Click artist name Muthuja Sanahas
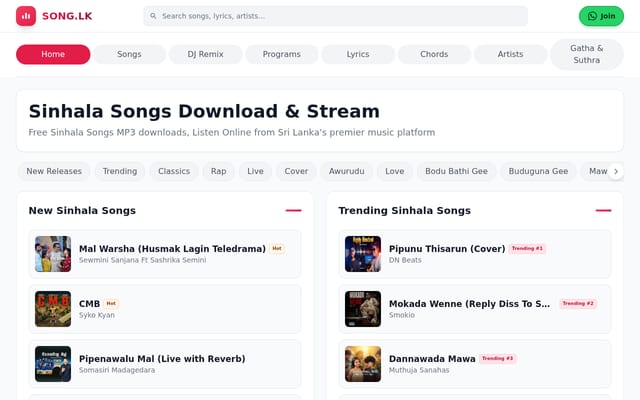Viewport: 640px width, 400px height. click(419, 370)
